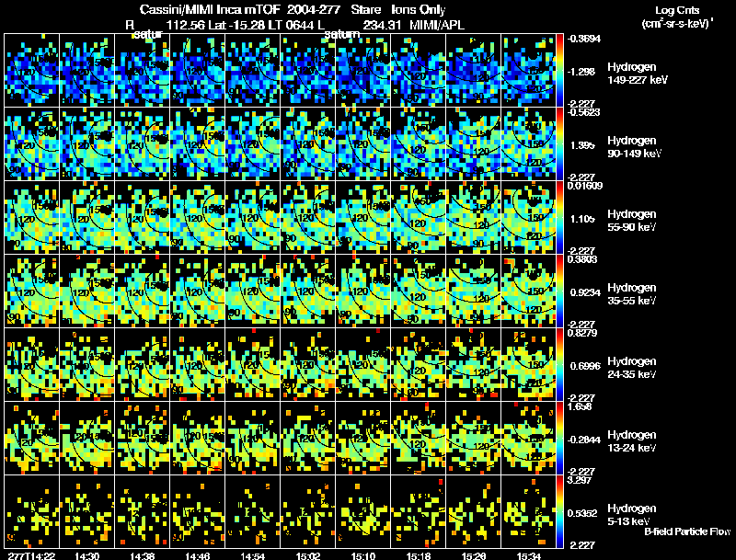Click the 'Lat -15.28' latitude readout
736x560 pixels.
tap(236, 25)
